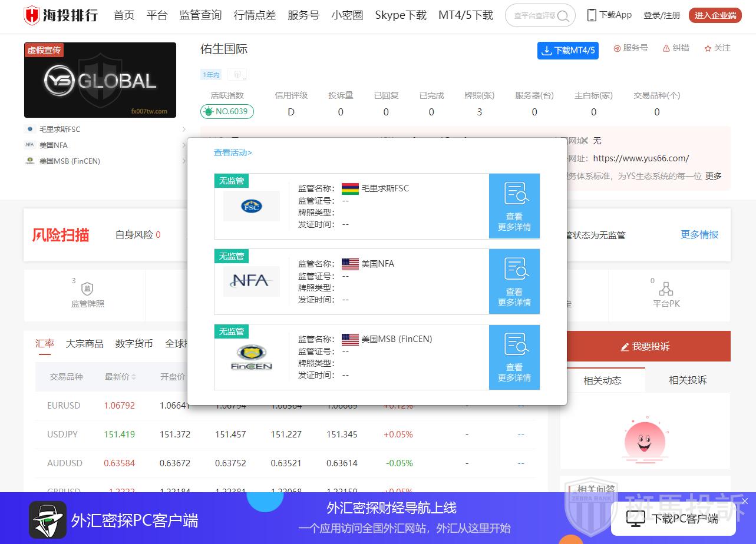
Task: Click the 我要投诉 red button
Action: (645, 346)
